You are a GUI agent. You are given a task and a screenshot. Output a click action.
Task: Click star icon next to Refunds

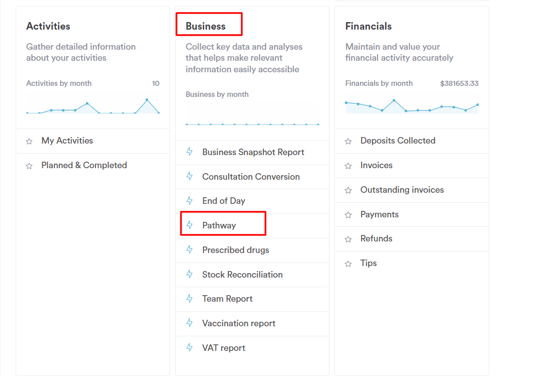tap(348, 239)
